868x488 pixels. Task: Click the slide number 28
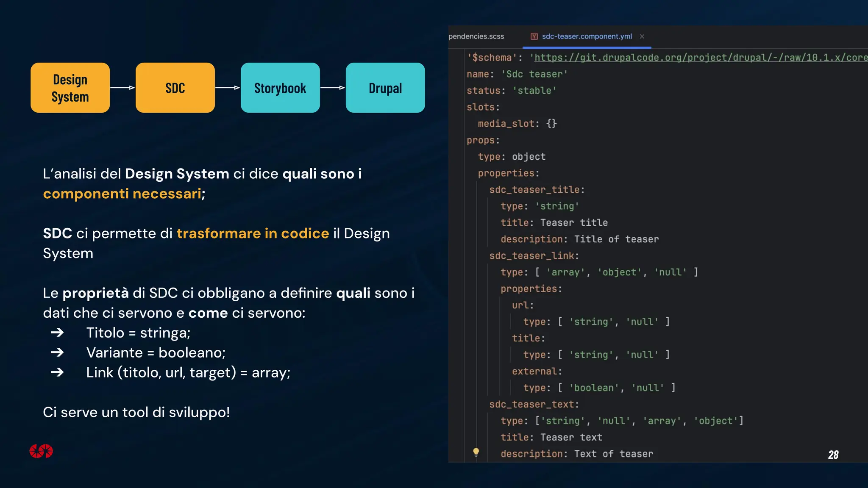pyautogui.click(x=833, y=455)
